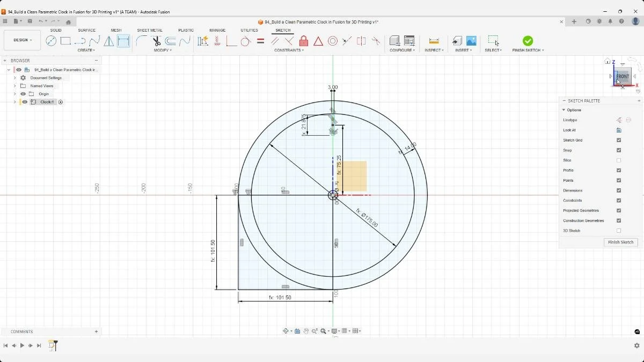
Task: Select the Equal constraint icon
Action: (260, 41)
